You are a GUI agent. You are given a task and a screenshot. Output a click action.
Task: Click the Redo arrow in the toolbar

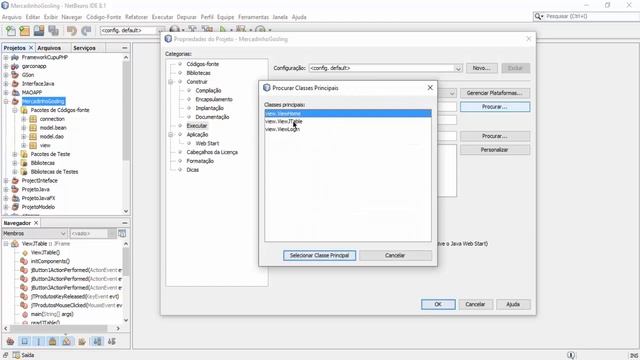coord(86,31)
